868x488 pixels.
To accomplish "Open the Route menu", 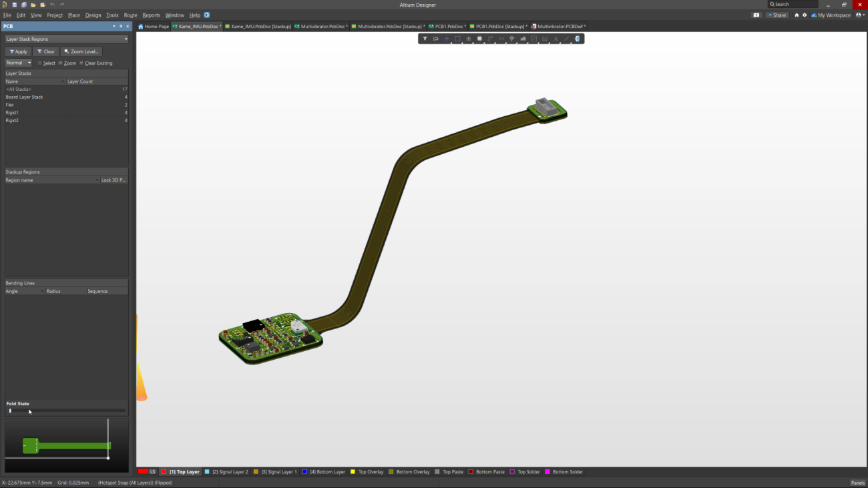I will [130, 15].
